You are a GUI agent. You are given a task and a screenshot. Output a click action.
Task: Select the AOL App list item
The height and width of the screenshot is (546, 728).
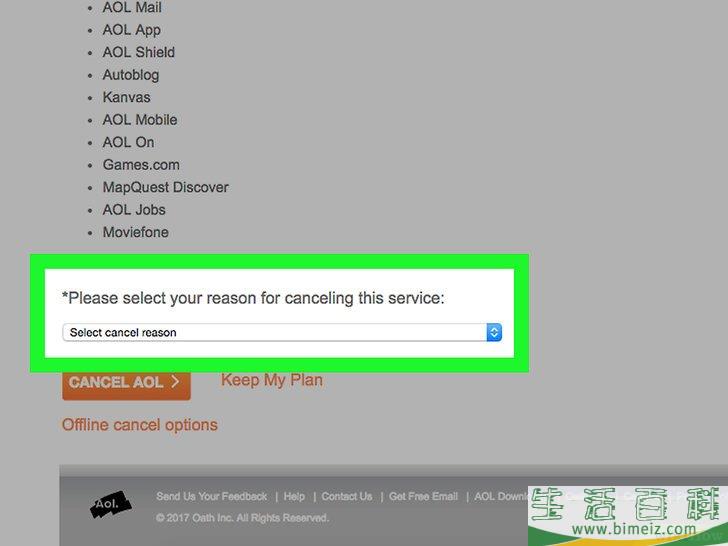(132, 30)
